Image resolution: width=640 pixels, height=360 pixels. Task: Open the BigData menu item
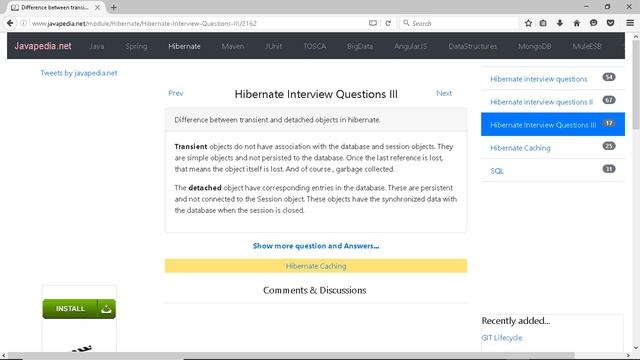click(x=360, y=46)
